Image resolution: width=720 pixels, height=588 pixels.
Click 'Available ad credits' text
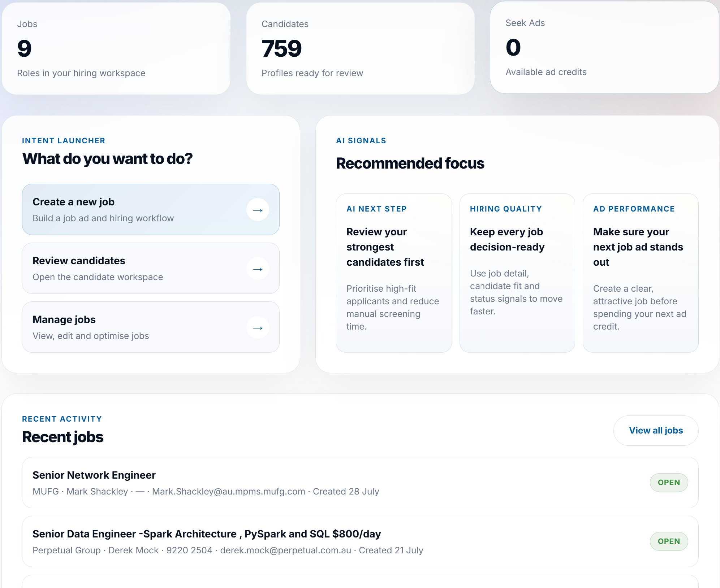pyautogui.click(x=546, y=72)
